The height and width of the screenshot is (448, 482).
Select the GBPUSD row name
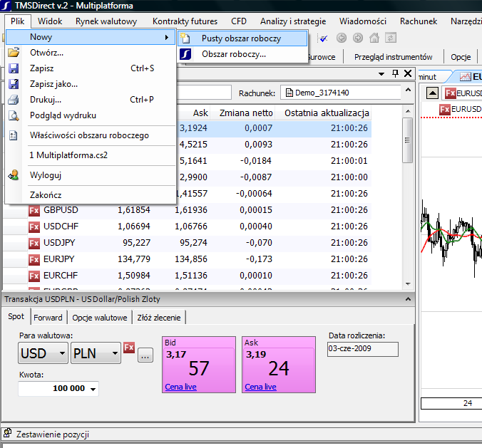click(61, 210)
